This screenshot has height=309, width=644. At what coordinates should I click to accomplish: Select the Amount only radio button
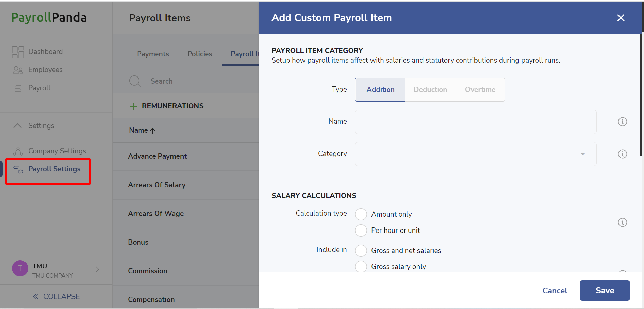tap(361, 214)
